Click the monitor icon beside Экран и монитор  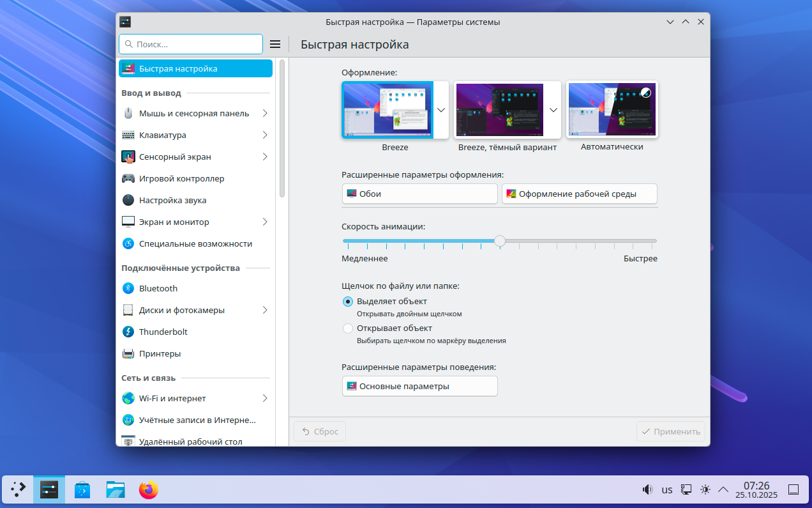tap(128, 222)
